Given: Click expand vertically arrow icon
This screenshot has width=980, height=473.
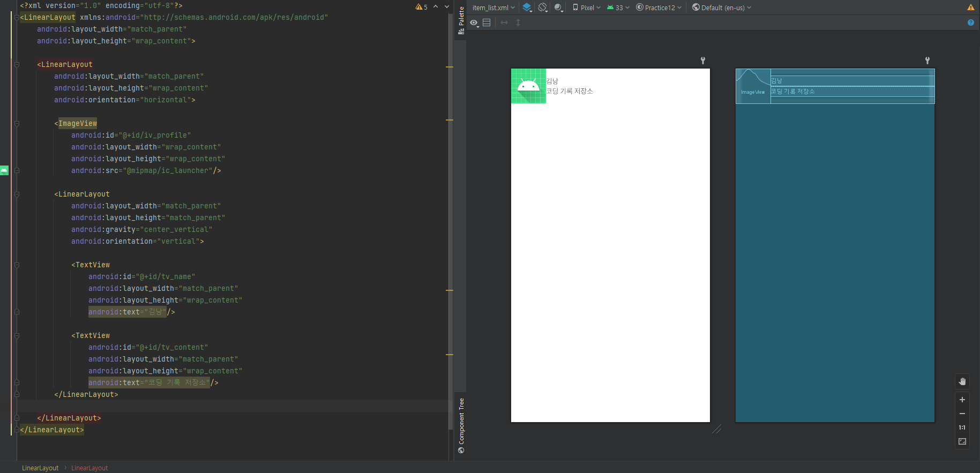Looking at the screenshot, I should click(518, 22).
